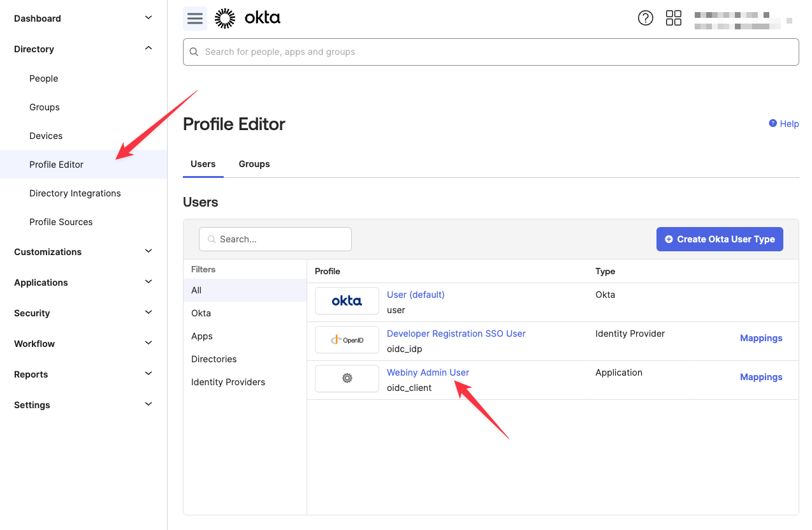This screenshot has width=812, height=530.
Task: Go to People in sidebar
Action: 43,78
